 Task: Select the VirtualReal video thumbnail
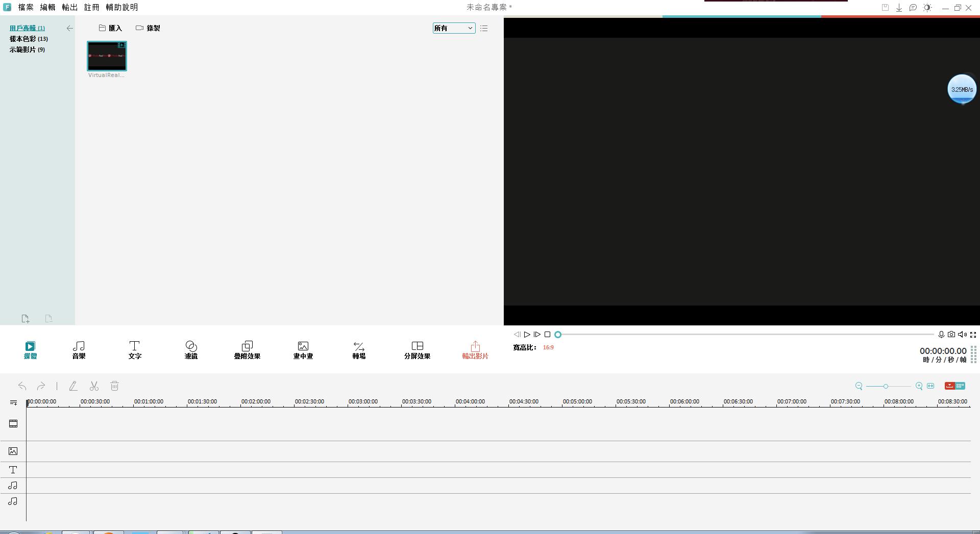(x=107, y=56)
